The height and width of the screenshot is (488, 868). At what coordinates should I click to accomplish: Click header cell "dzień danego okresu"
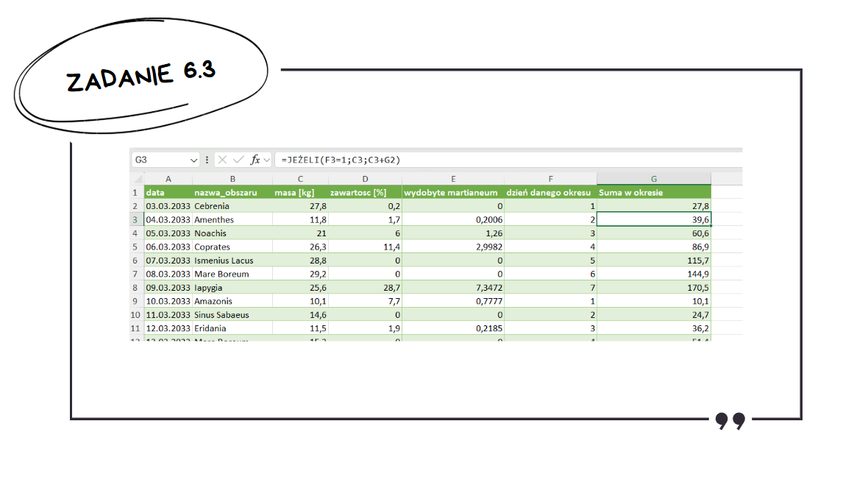click(x=550, y=193)
